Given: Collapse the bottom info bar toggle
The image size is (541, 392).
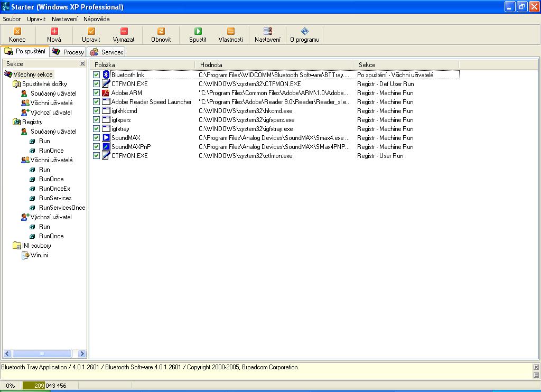Looking at the screenshot, I should (536, 375).
